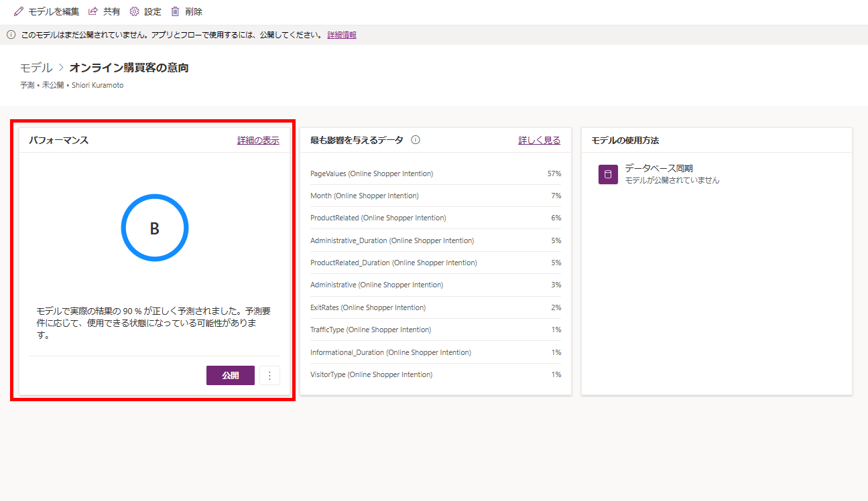Choose 削除 in the command bar
The height and width of the screenshot is (501, 868).
pyautogui.click(x=186, y=11)
